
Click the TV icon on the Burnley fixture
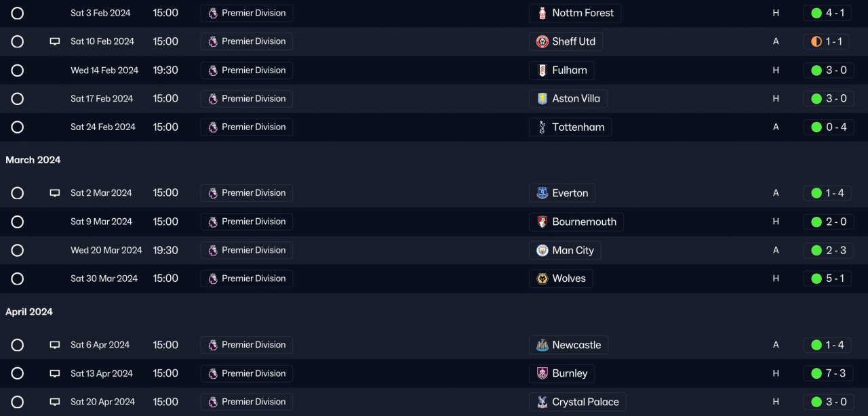pos(55,373)
